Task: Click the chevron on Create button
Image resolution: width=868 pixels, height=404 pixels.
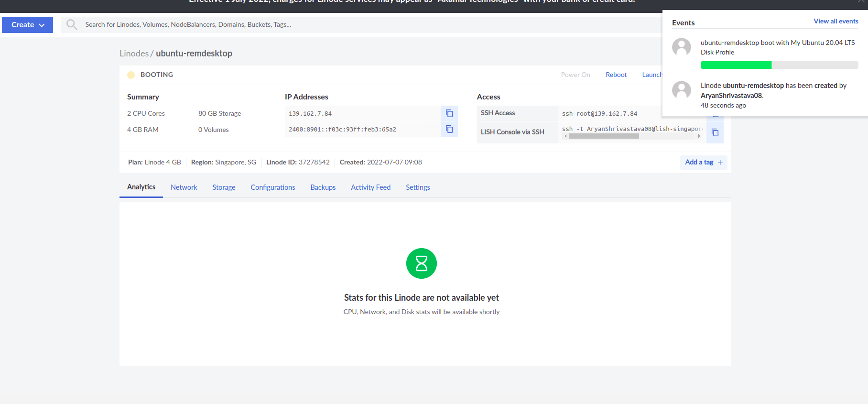Action: tap(42, 25)
